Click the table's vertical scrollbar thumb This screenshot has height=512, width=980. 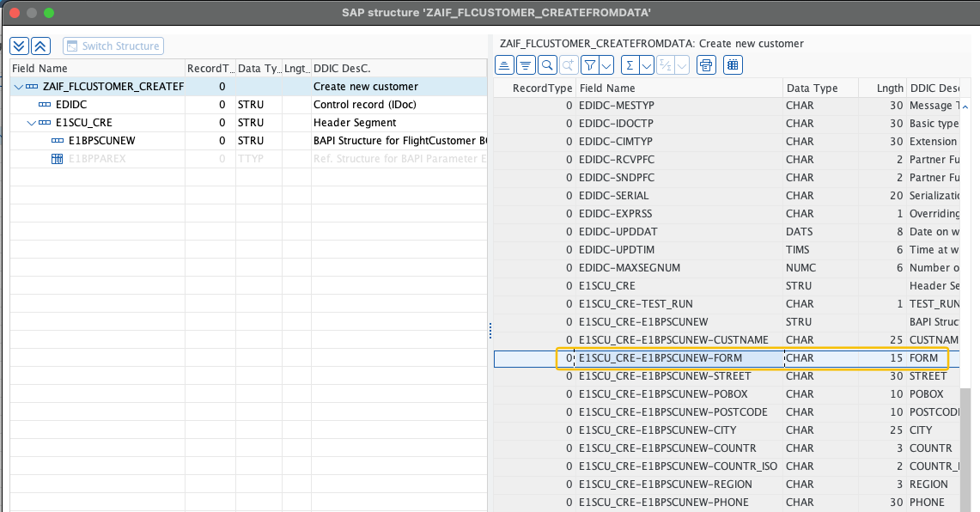coord(965,449)
